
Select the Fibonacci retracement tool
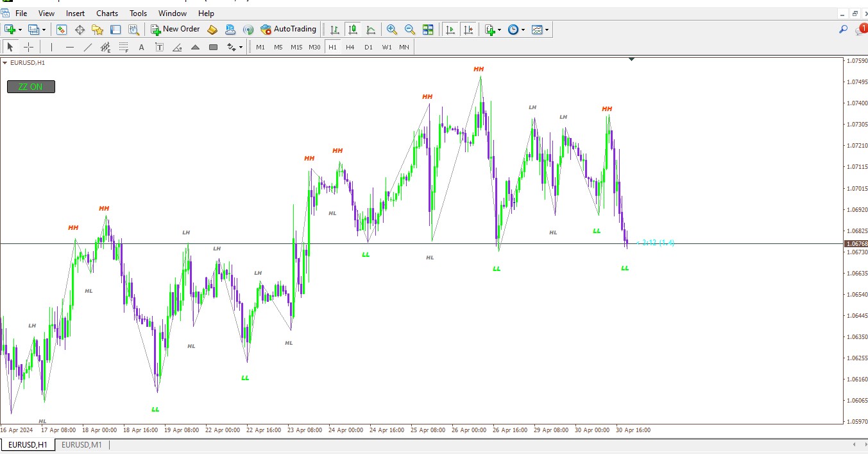124,47
